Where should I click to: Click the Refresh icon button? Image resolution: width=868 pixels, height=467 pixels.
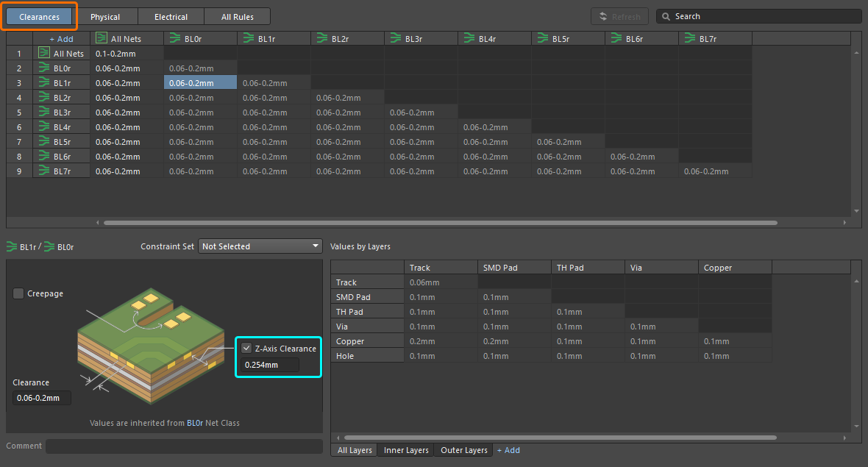click(x=603, y=16)
